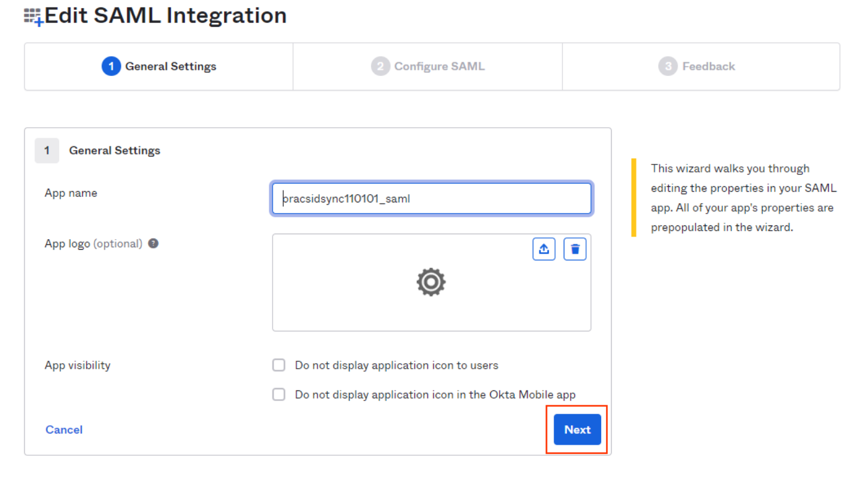Click into the App name input field
The width and height of the screenshot is (868, 487).
pos(432,199)
